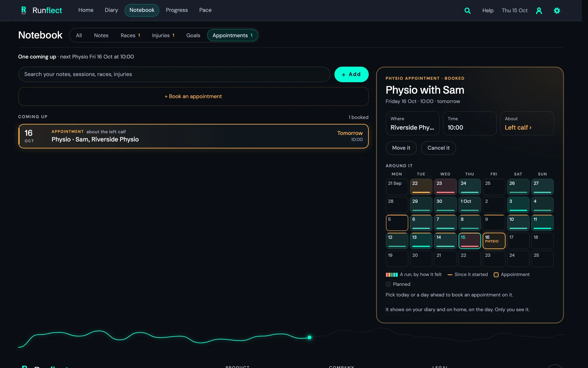The height and width of the screenshot is (368, 588).
Task: Click Book an appointment dashed box
Action: 193,97
